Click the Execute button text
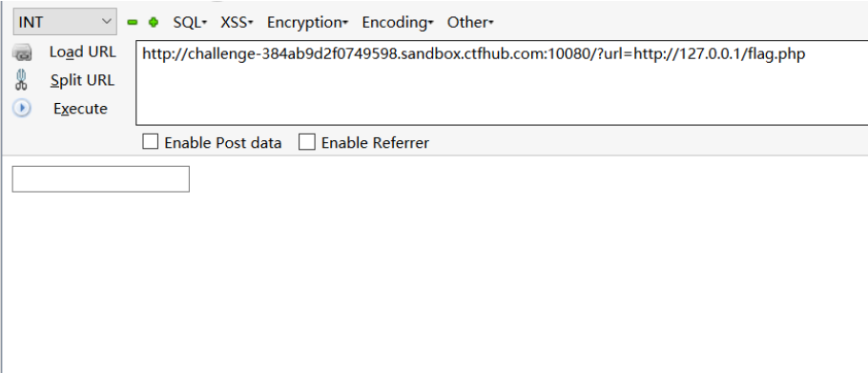The width and height of the screenshot is (868, 373). [80, 109]
